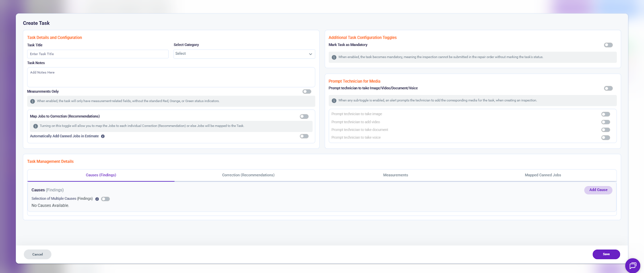Go to Mapped Canned Jobs tab
The width and height of the screenshot is (644, 273).
pos(543,175)
